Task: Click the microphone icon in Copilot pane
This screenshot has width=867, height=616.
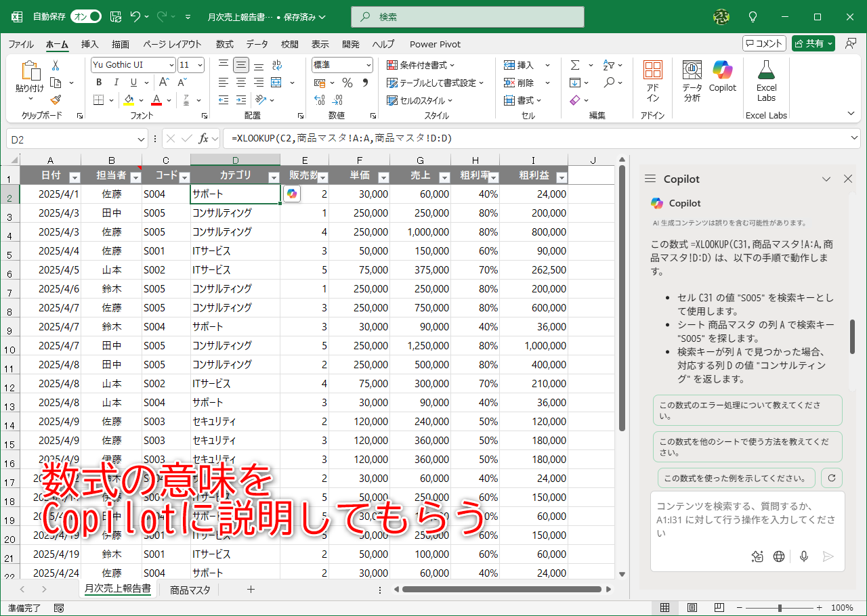Action: pos(803,556)
